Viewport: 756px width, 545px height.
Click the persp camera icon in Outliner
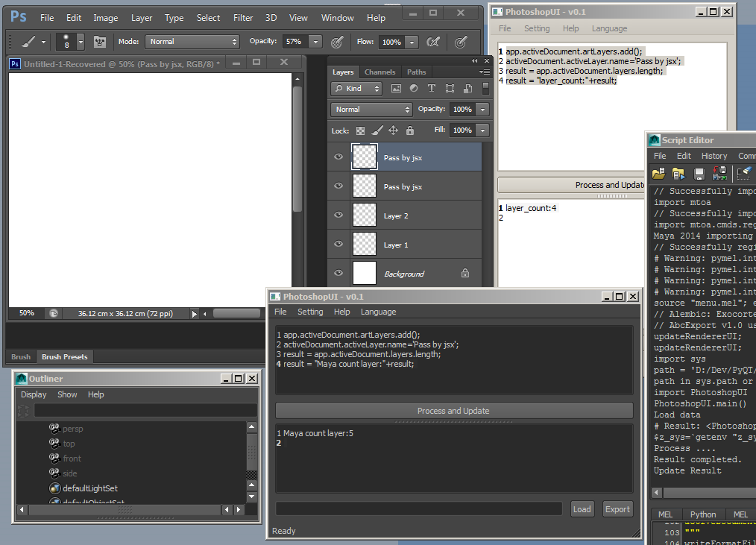click(54, 428)
